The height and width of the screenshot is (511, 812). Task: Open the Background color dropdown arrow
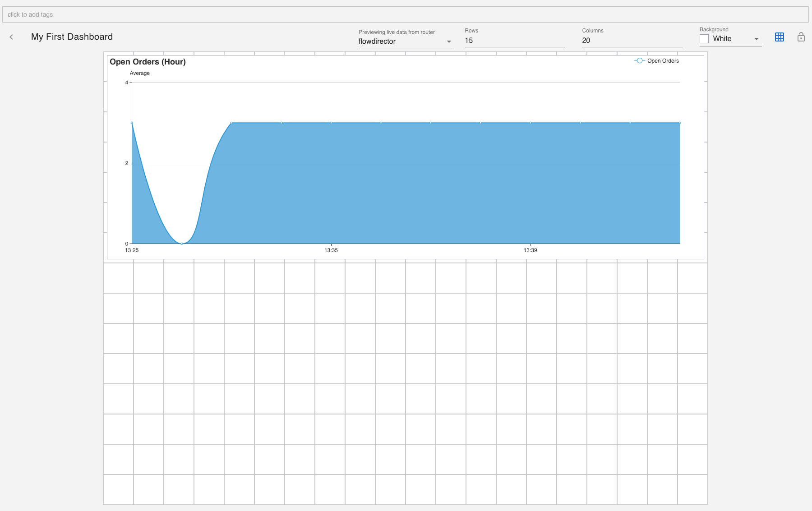point(757,39)
